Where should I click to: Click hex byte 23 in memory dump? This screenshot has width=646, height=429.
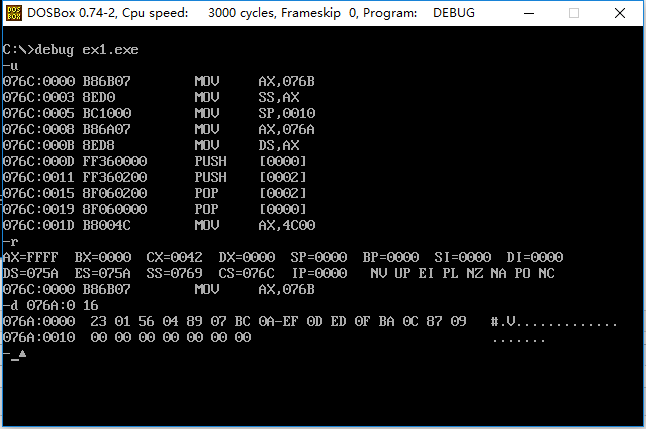[x=98, y=321]
